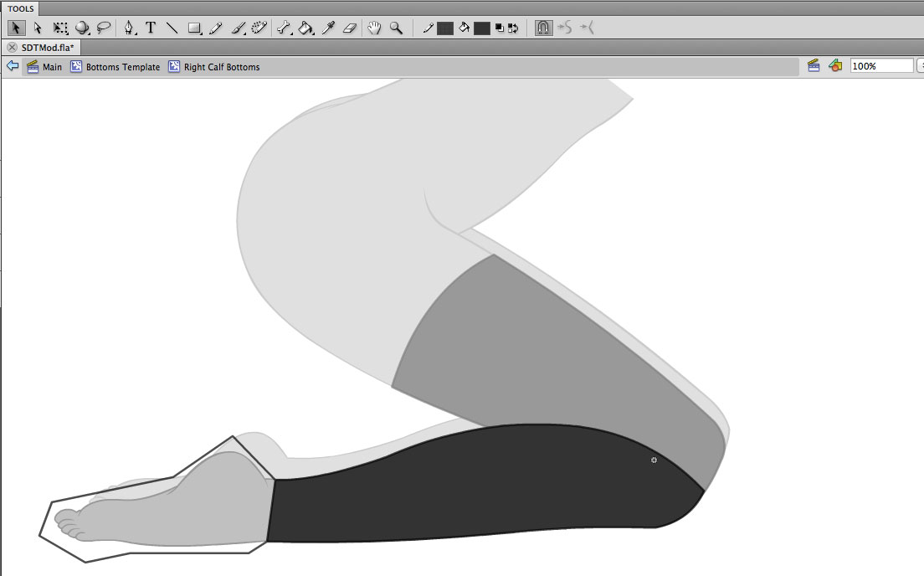Select the Subselection tool (white arrow)
Viewport: 924px width, 576px height.
38,28
